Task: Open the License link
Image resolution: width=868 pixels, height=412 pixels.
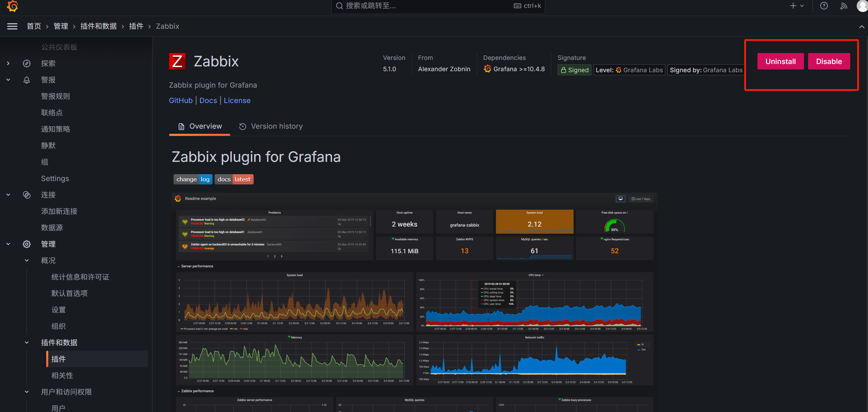Action: (x=237, y=101)
